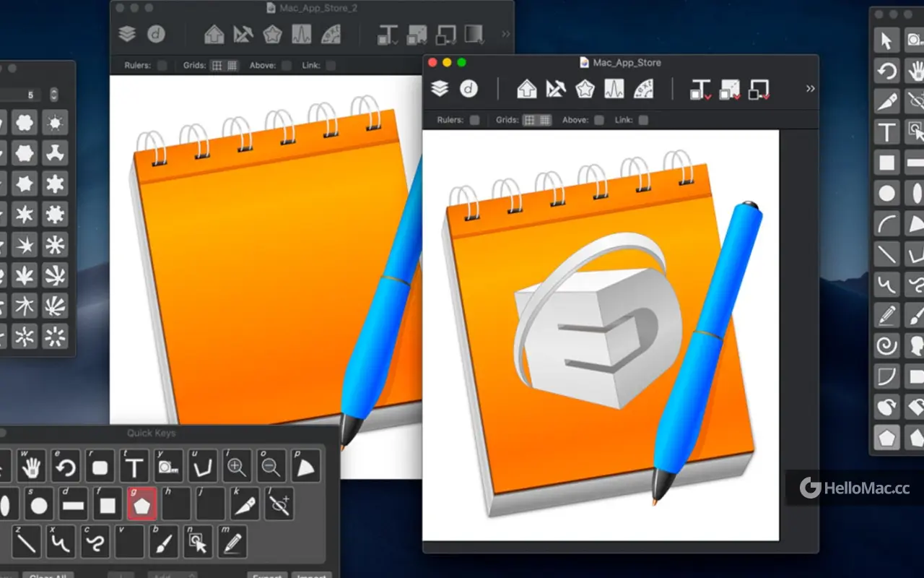This screenshot has height=578, width=924.
Task: Click waveform graph icon in Mac_App_Store toolbar
Action: [614, 89]
